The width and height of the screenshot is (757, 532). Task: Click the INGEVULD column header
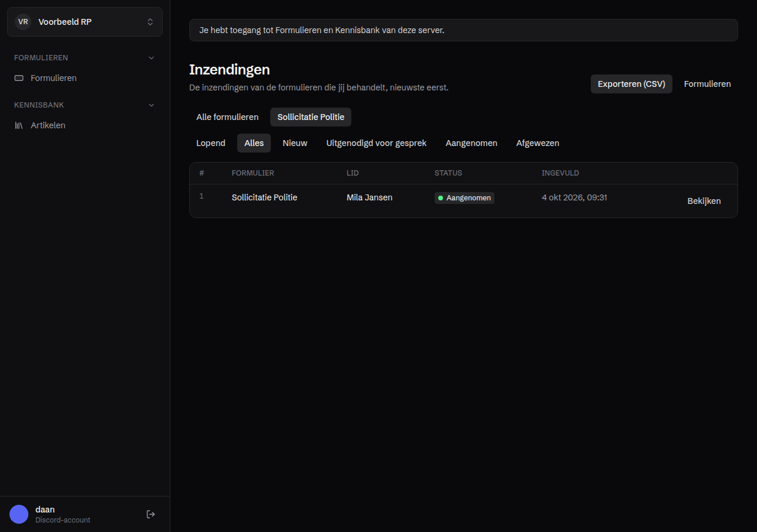(x=560, y=173)
